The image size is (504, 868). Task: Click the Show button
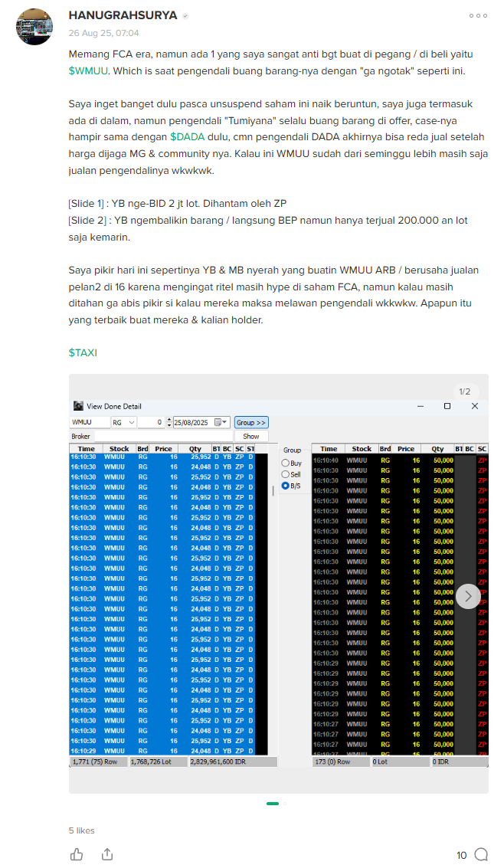pyautogui.click(x=251, y=436)
